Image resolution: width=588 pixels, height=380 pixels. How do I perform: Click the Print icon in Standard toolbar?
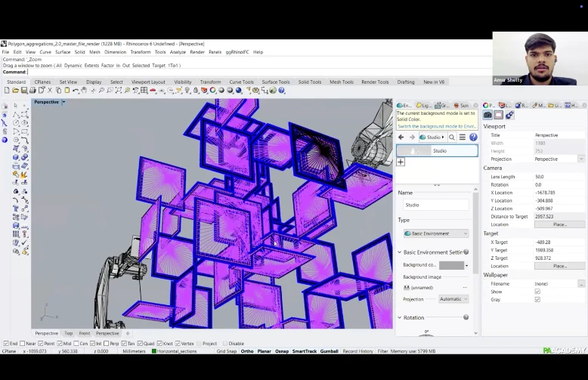(32, 91)
